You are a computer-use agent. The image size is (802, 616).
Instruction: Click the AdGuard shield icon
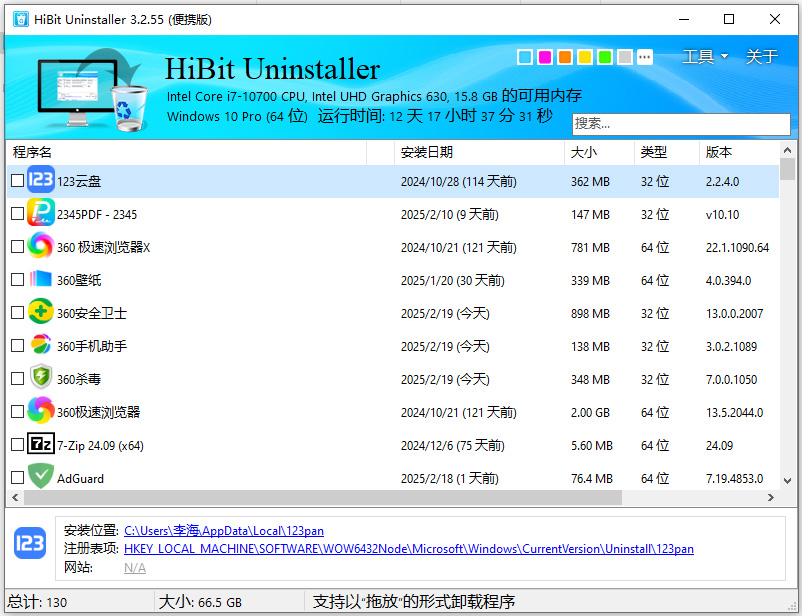point(40,477)
